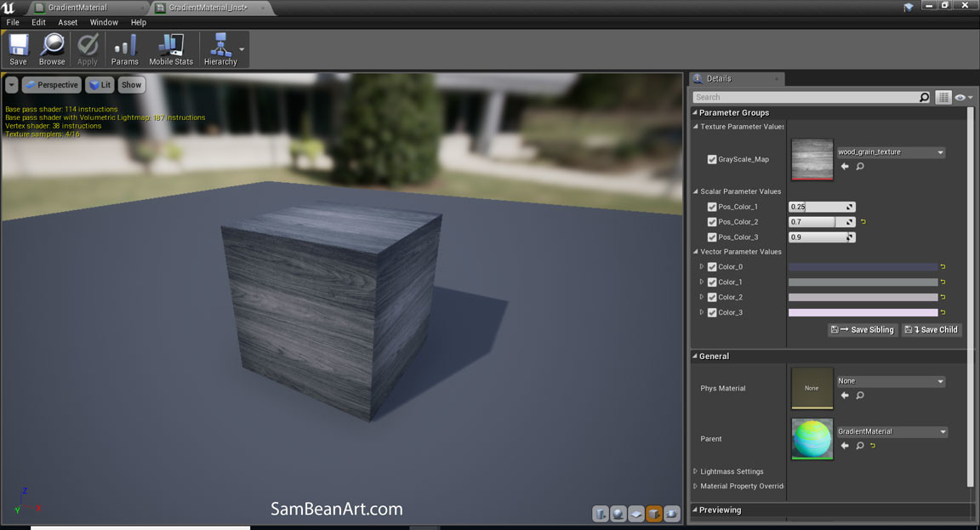The image size is (980, 530).
Task: Open the File menu
Action: pos(13,22)
